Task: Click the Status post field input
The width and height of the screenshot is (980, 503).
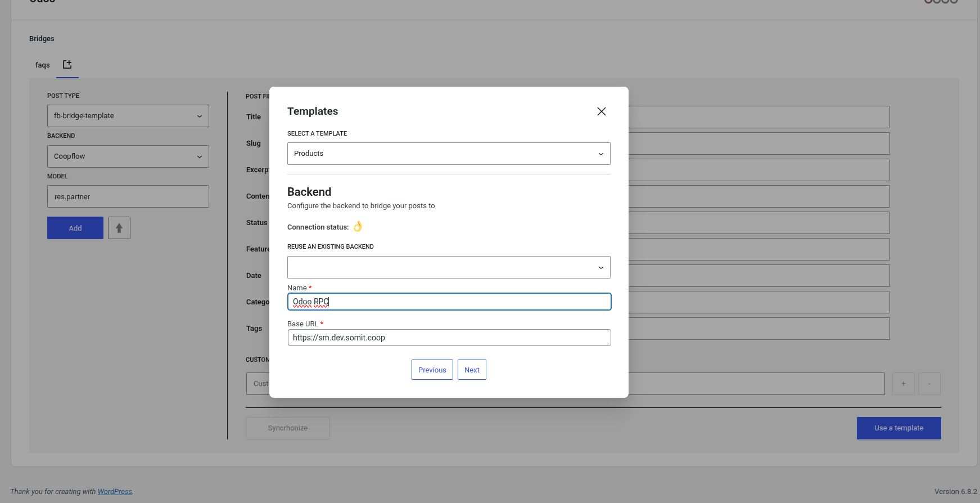Action: 759,223
